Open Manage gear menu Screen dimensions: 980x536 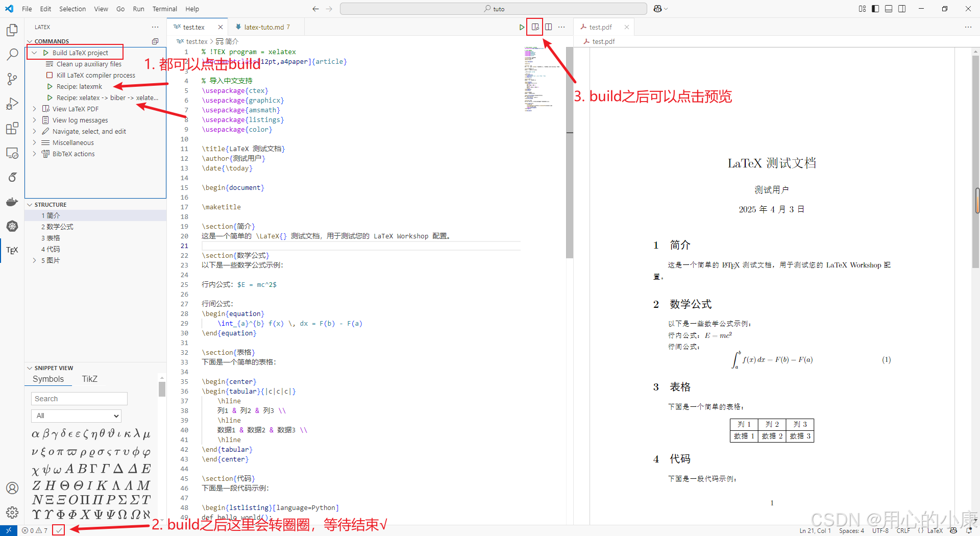tap(12, 512)
